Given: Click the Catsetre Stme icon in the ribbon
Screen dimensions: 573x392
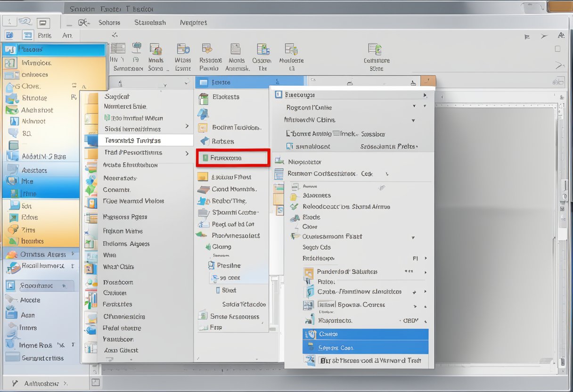Looking at the screenshot, I should (376, 52).
